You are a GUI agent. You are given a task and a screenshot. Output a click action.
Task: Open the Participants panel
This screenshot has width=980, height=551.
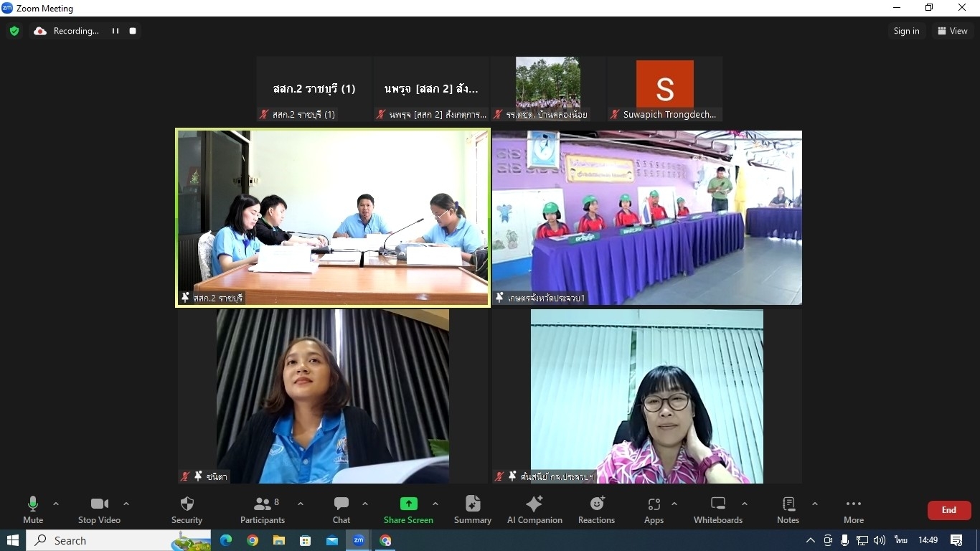[x=263, y=510]
